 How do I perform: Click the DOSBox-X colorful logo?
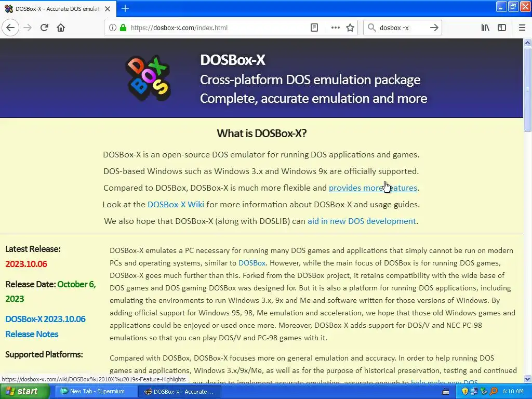148,78
